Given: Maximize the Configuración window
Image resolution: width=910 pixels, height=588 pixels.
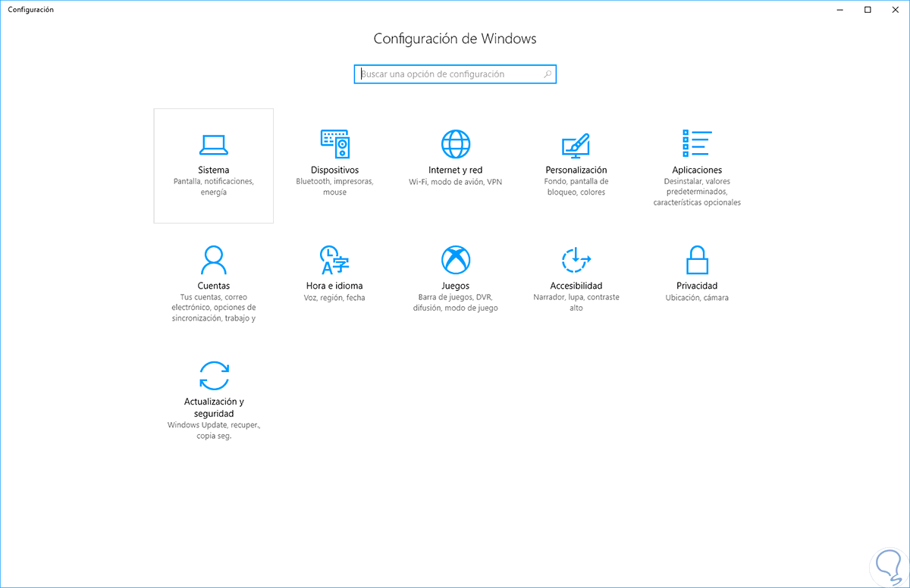Looking at the screenshot, I should pos(868,9).
